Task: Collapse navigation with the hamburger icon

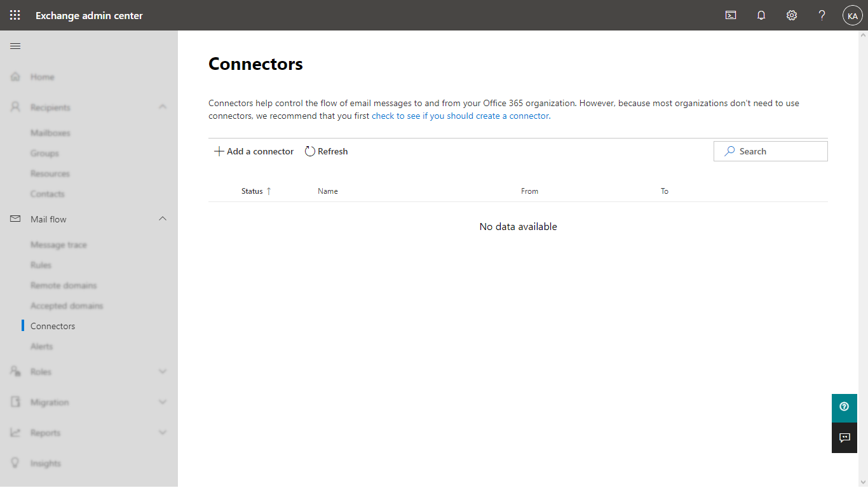Action: pyautogui.click(x=15, y=46)
